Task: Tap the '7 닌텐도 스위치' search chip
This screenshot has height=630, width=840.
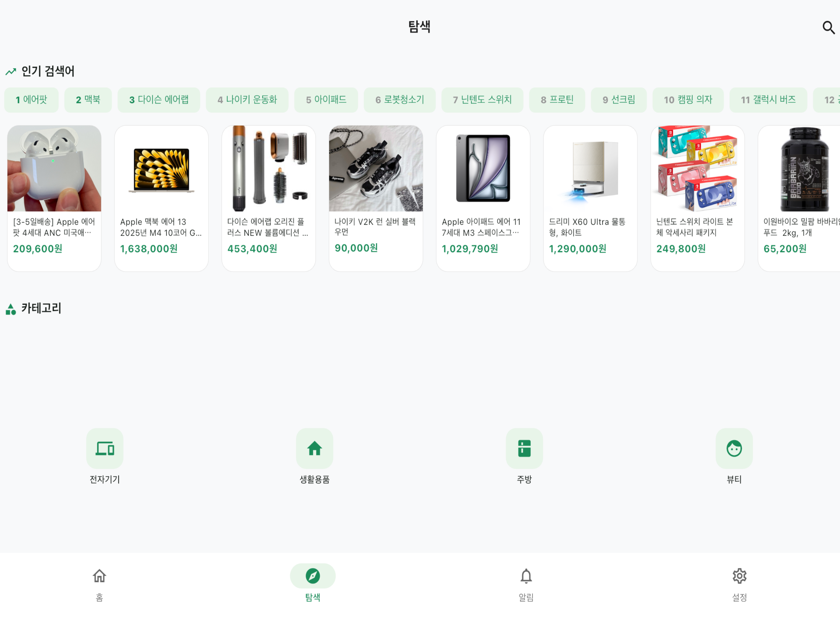Action: click(482, 100)
